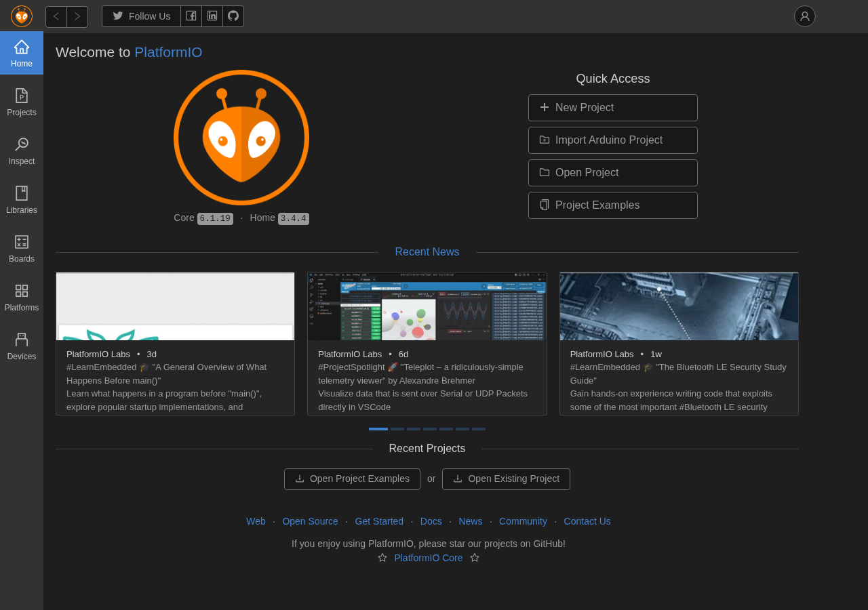Click the Contact Us footer link
This screenshot has height=610, width=868.
(x=587, y=521)
